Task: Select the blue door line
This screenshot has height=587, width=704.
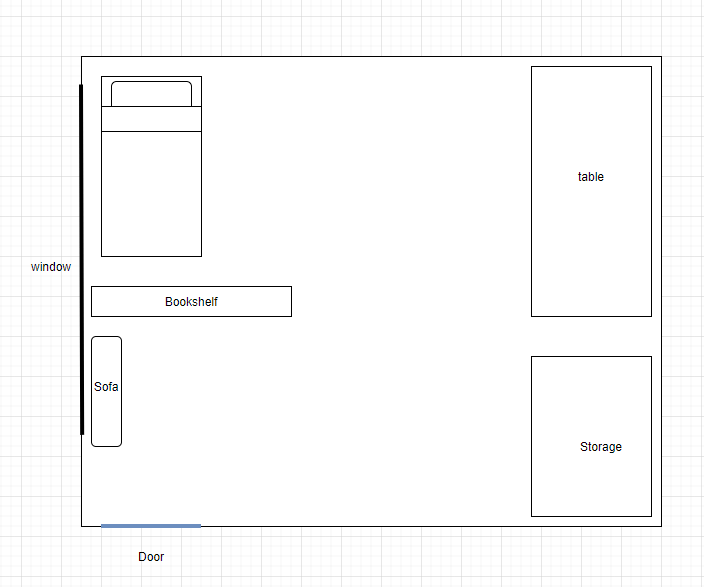Action: (151, 525)
